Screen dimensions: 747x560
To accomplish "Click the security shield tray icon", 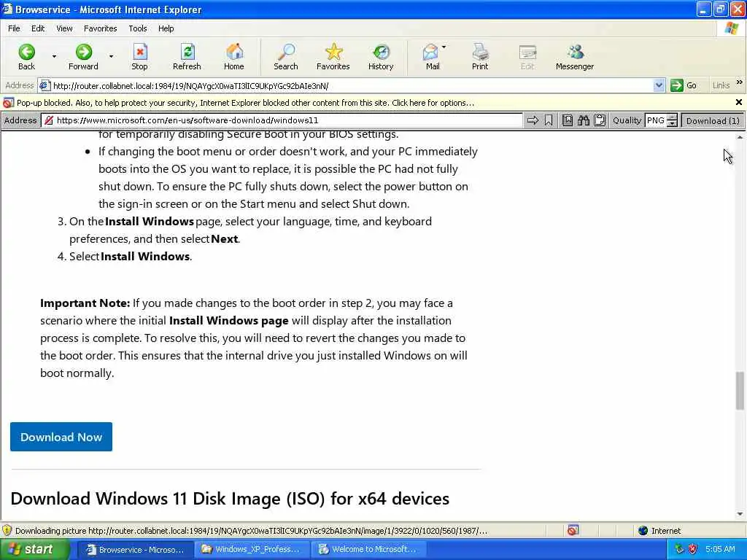I will click(693, 549).
